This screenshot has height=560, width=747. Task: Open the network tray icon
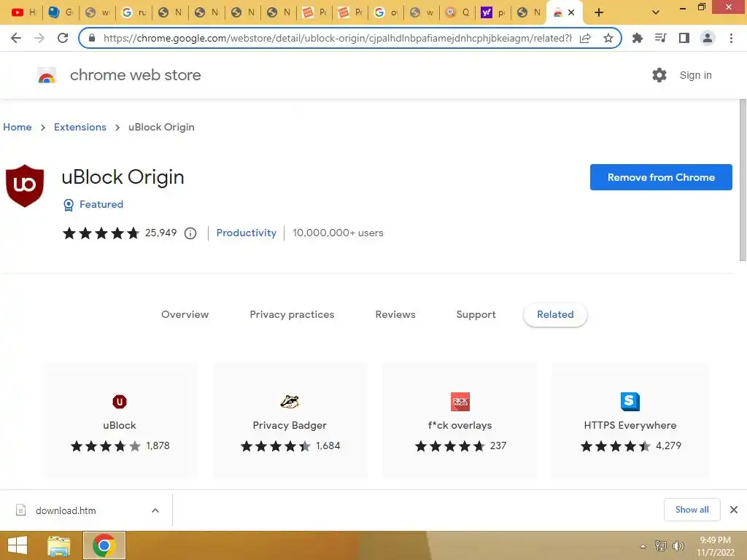coord(660,546)
